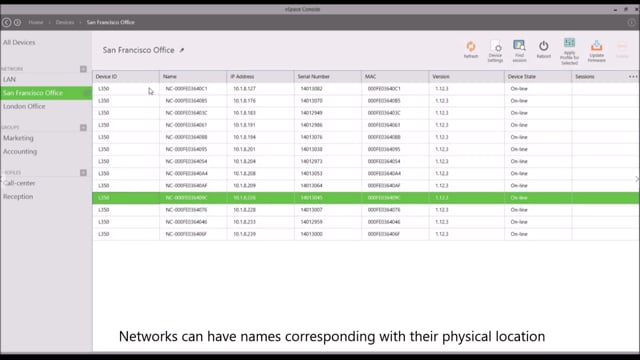Image resolution: width=640 pixels, height=360 pixels.
Task: Click the add button next to Groups section
Action: 83,128
